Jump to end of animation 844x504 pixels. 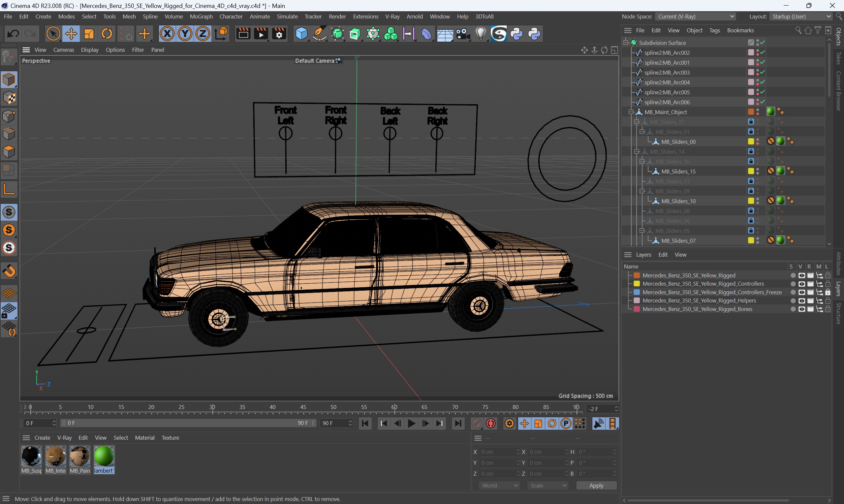tap(458, 423)
